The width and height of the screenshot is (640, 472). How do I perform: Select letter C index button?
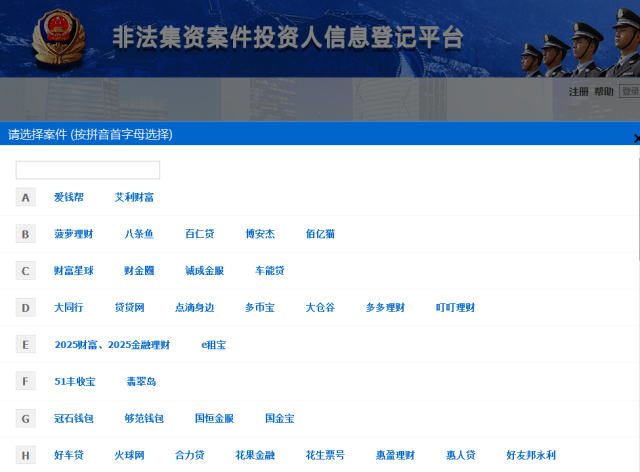pos(25,271)
